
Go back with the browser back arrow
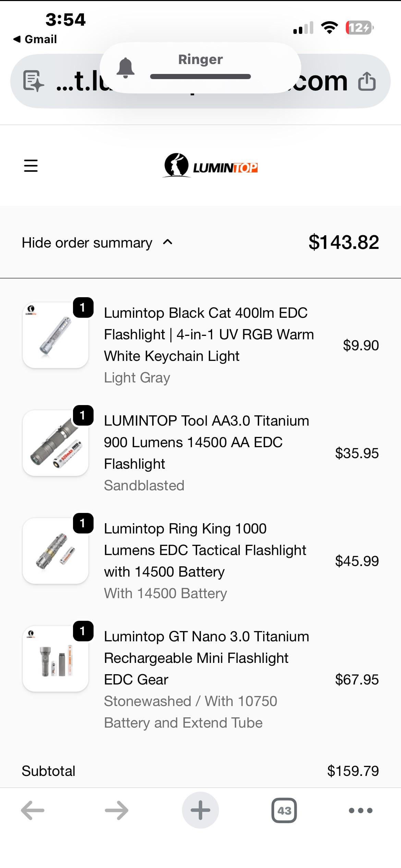point(33,810)
